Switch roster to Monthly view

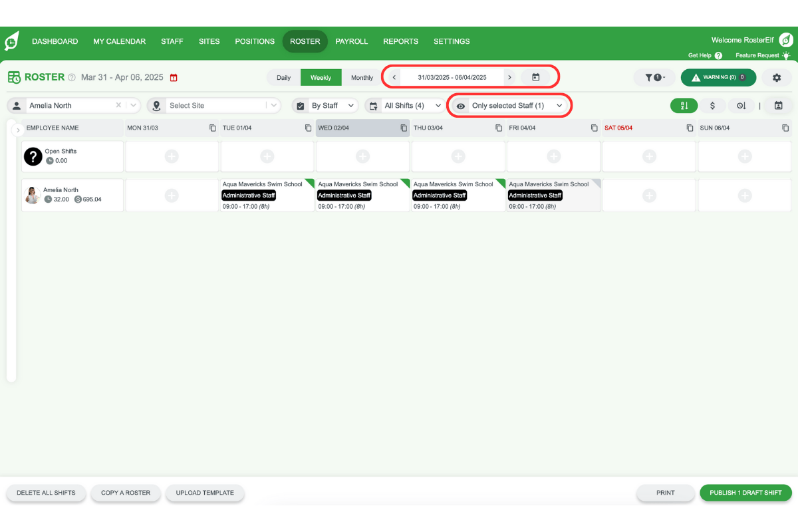pyautogui.click(x=362, y=78)
